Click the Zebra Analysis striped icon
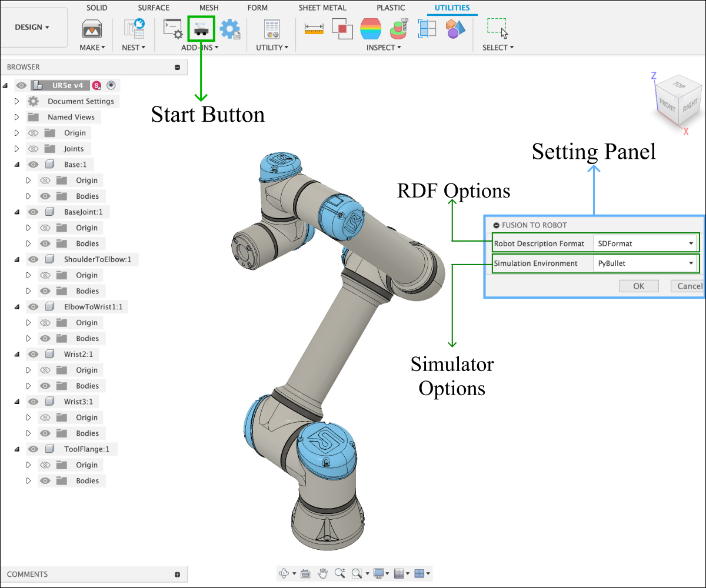 click(x=370, y=28)
